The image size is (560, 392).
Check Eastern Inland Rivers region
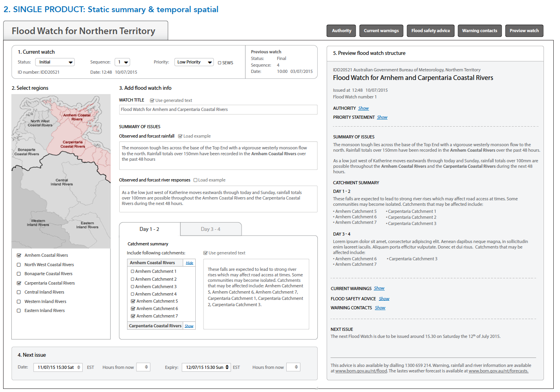click(x=19, y=310)
